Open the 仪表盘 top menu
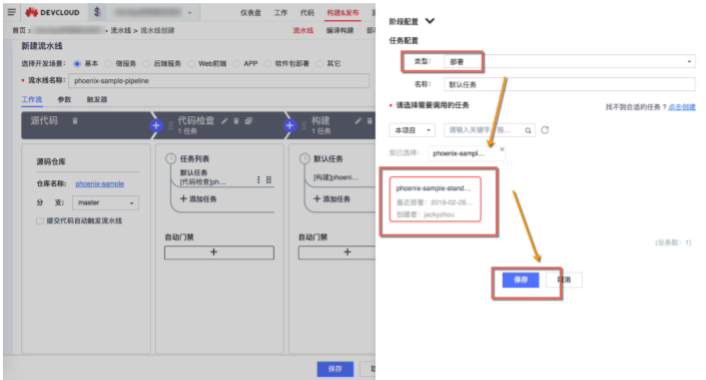The width and height of the screenshot is (706, 380). [250, 13]
